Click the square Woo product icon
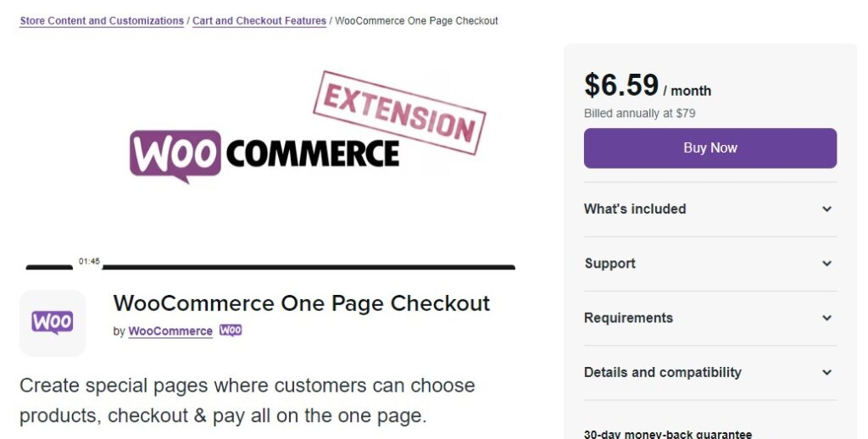Screen dimensions: 868x439 (x=53, y=323)
